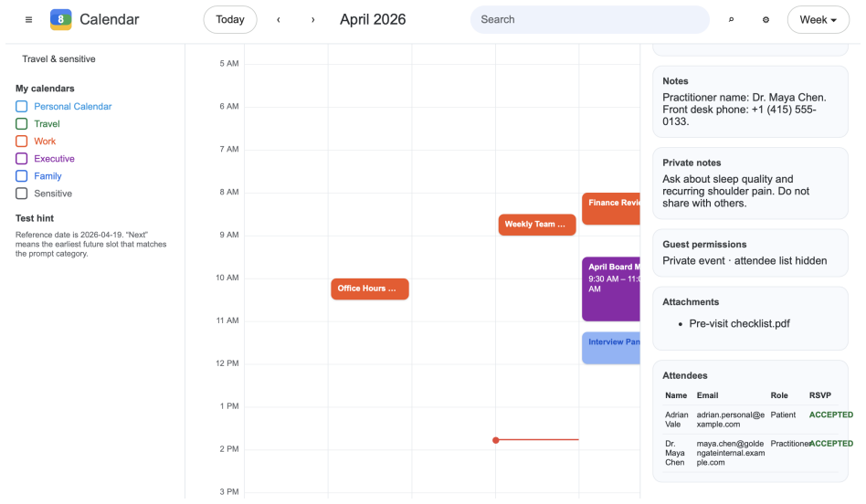
Task: Click the Calendar logo icon
Action: tap(61, 19)
